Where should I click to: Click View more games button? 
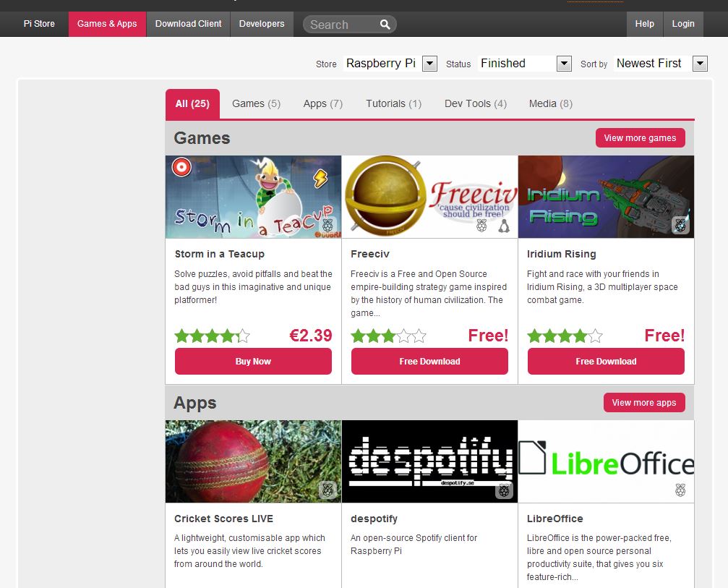[x=641, y=138]
